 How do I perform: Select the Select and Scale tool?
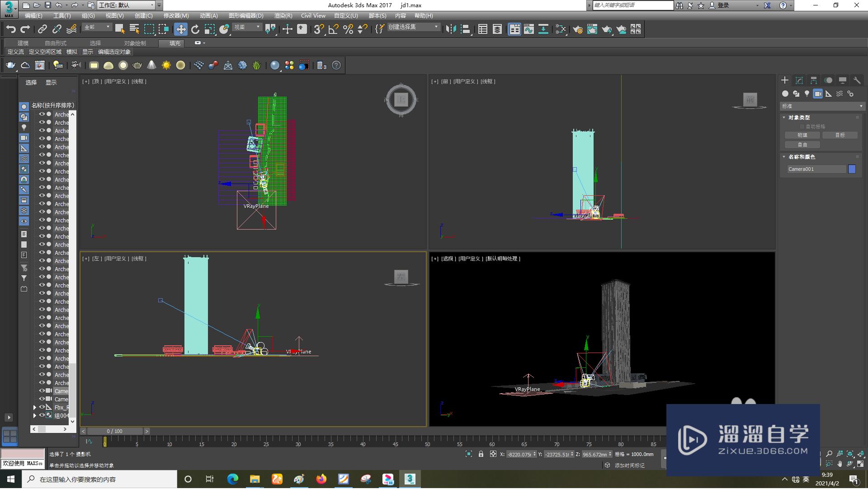[x=210, y=29]
